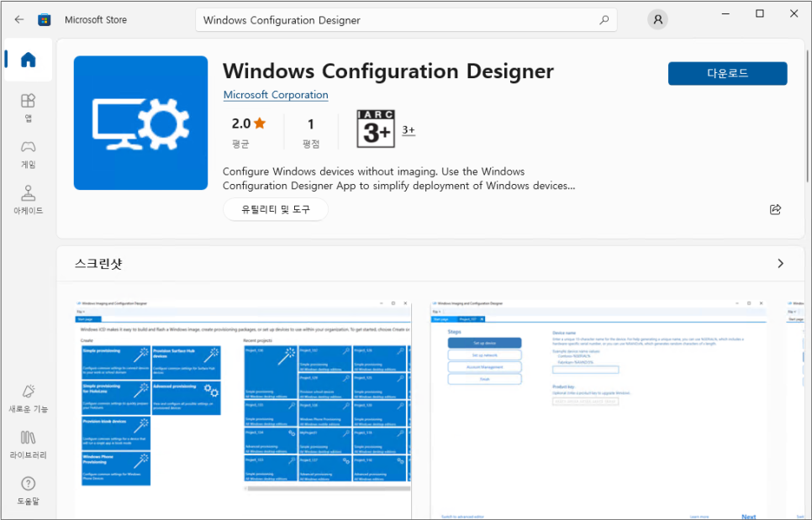Click the Windows Configuration Designer app logo
Image resolution: width=812 pixels, height=520 pixels.
click(x=141, y=123)
